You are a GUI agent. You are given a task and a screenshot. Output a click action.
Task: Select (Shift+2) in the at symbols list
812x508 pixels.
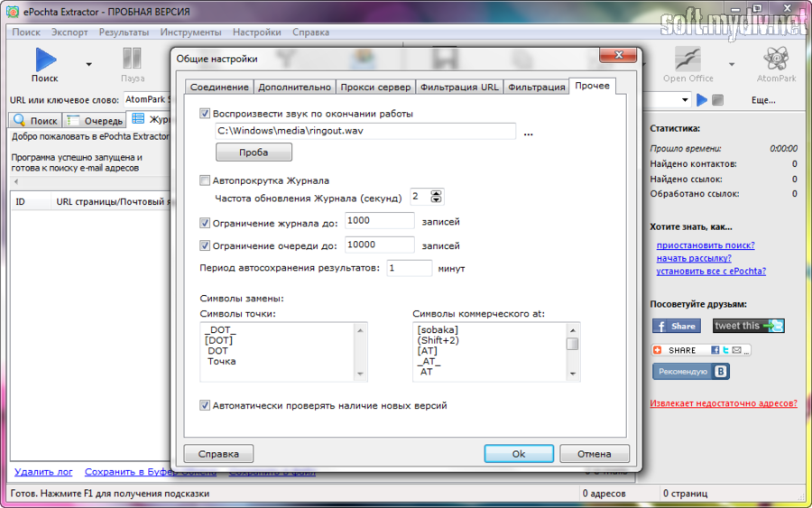point(438,340)
